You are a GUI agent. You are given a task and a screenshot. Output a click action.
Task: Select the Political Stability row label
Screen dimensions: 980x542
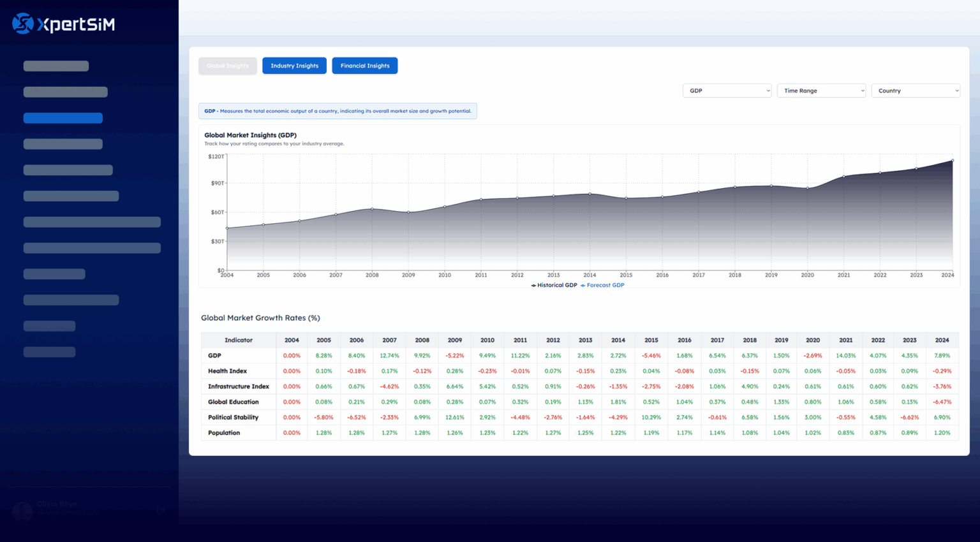pyautogui.click(x=233, y=418)
